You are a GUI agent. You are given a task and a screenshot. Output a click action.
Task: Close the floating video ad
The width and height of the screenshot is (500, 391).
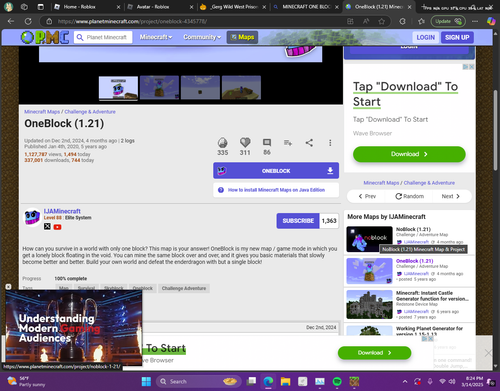[8, 287]
